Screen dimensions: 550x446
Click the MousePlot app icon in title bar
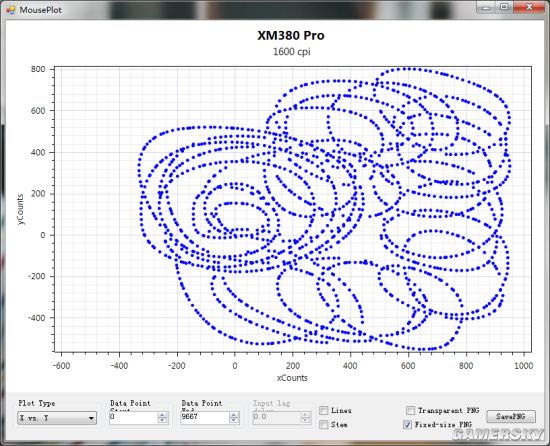tap(11, 9)
